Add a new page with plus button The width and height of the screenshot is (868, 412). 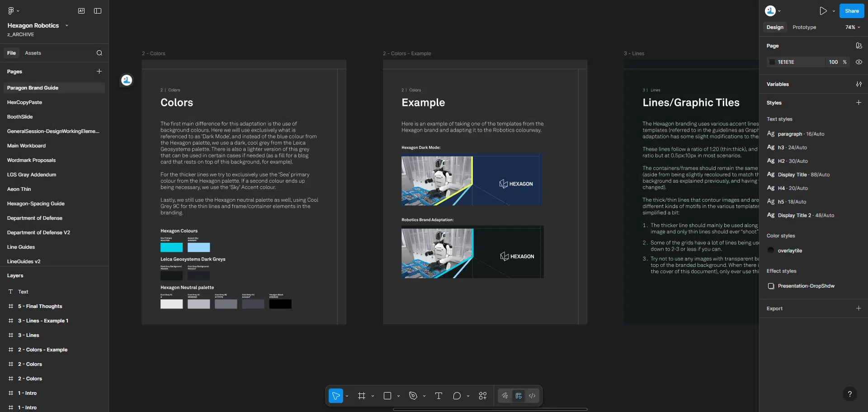99,71
